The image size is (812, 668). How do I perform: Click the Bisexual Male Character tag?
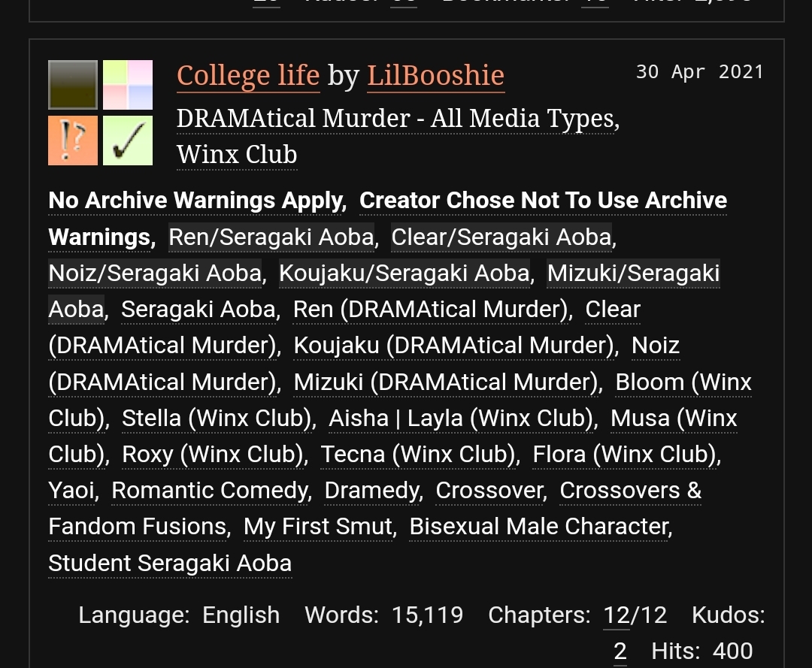click(x=539, y=527)
